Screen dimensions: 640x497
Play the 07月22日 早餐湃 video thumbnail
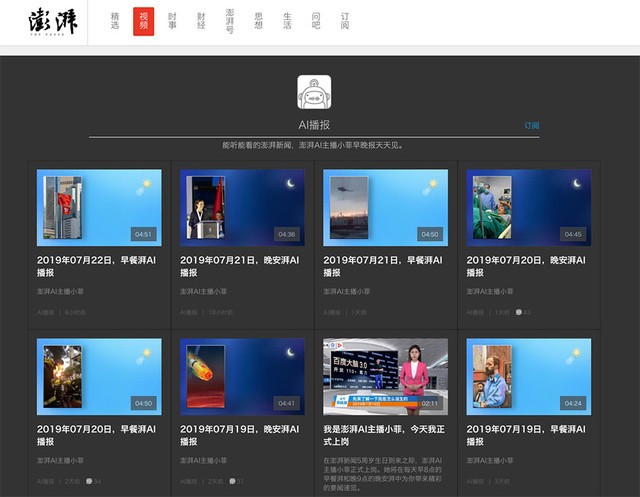tap(99, 208)
